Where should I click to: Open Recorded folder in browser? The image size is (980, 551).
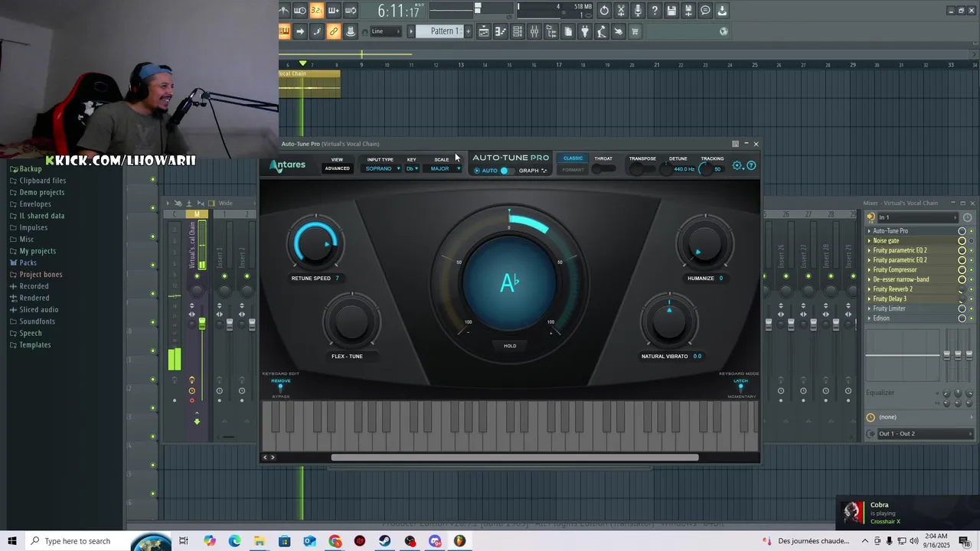pyautogui.click(x=34, y=286)
